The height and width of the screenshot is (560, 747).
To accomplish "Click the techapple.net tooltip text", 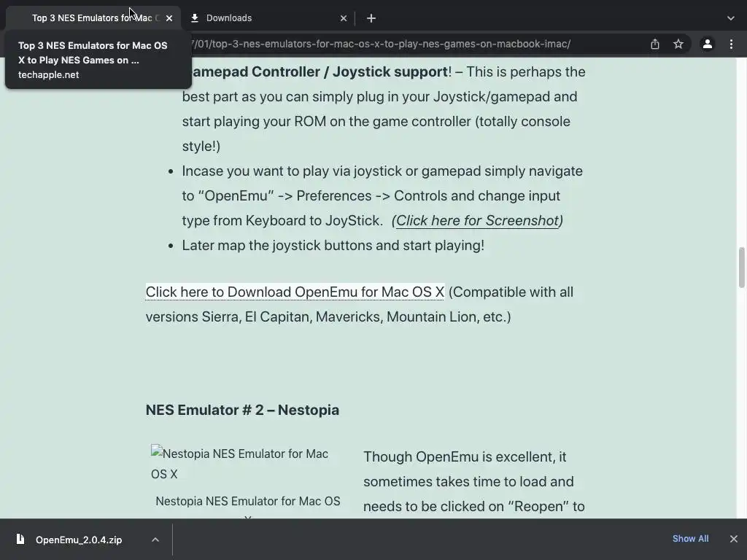I will [x=49, y=75].
